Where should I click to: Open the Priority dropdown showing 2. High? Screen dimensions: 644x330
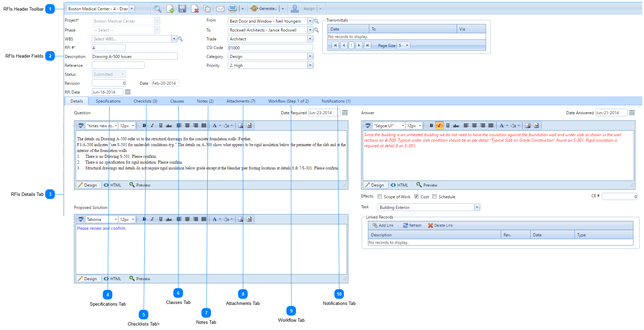pyautogui.click(x=310, y=66)
